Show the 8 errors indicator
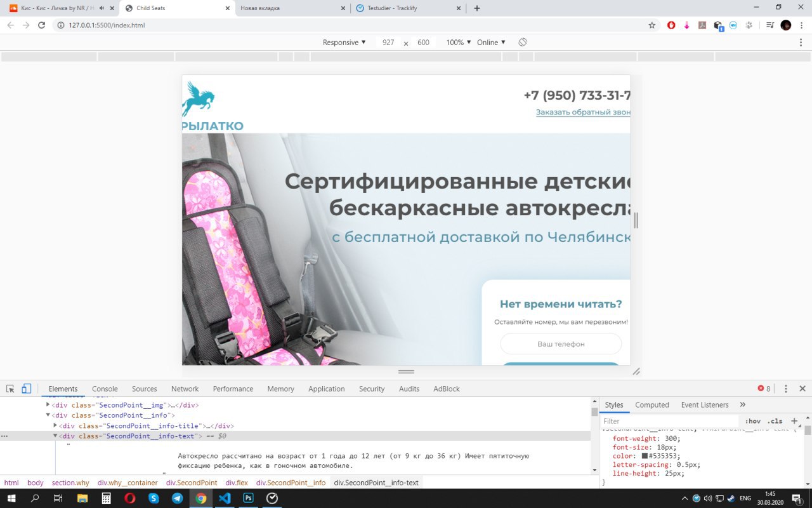The width and height of the screenshot is (812, 508). tap(764, 389)
